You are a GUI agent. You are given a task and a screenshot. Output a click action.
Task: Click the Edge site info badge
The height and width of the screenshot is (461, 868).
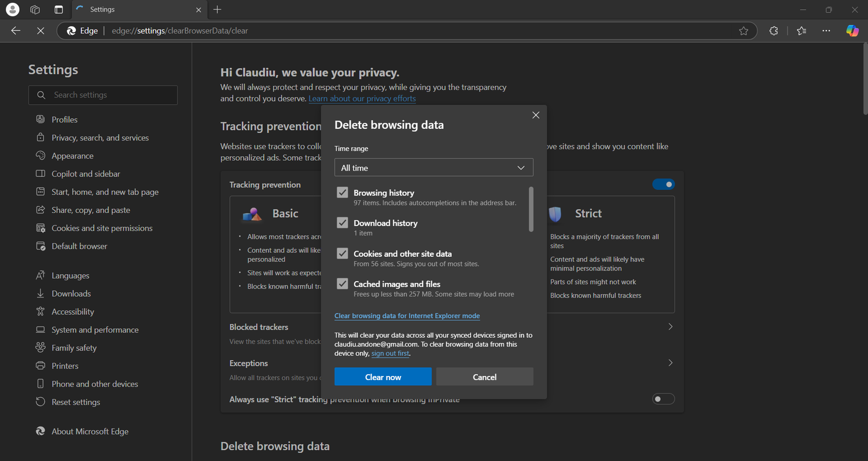pyautogui.click(x=82, y=31)
